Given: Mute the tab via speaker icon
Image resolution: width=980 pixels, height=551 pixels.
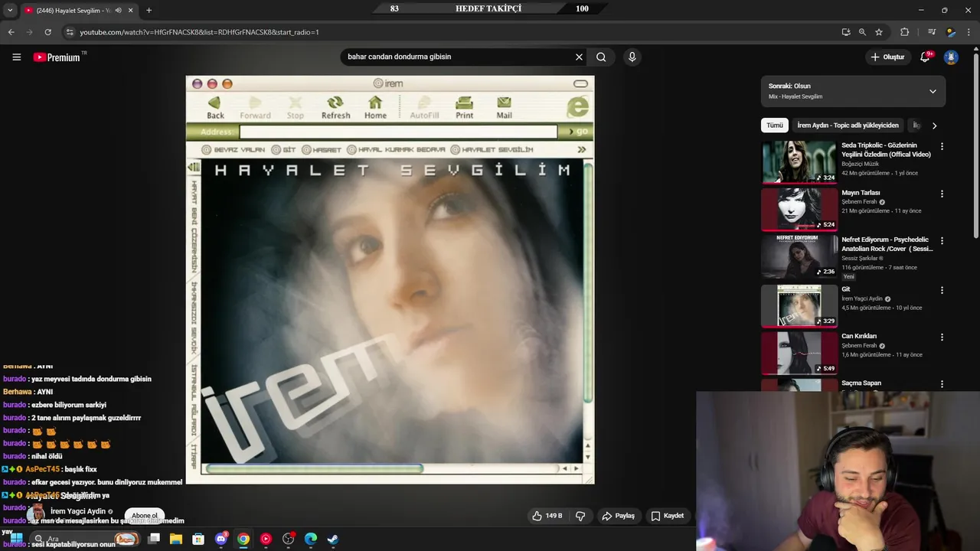Looking at the screenshot, I should (118, 10).
